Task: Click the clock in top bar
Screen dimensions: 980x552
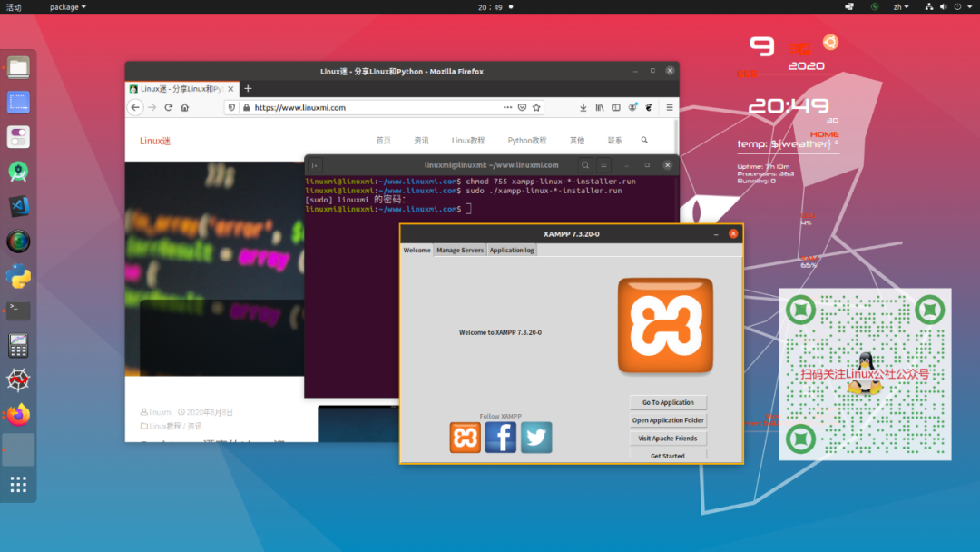Action: tap(490, 7)
